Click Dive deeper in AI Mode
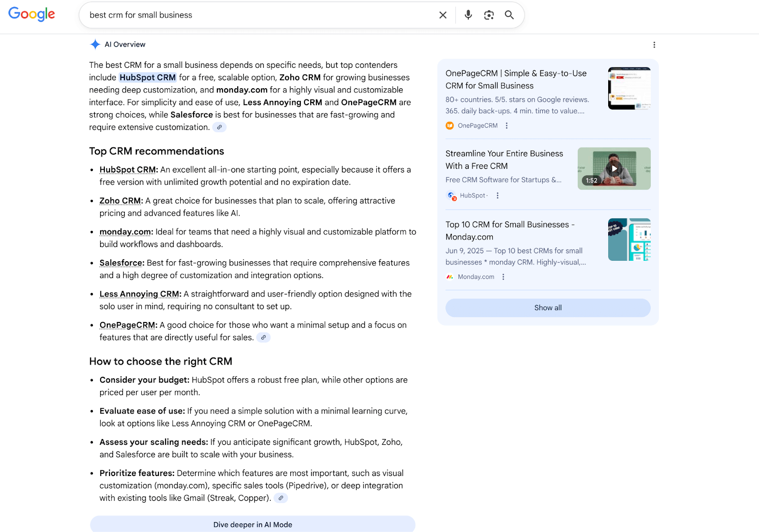Image resolution: width=759 pixels, height=532 pixels. [252, 524]
